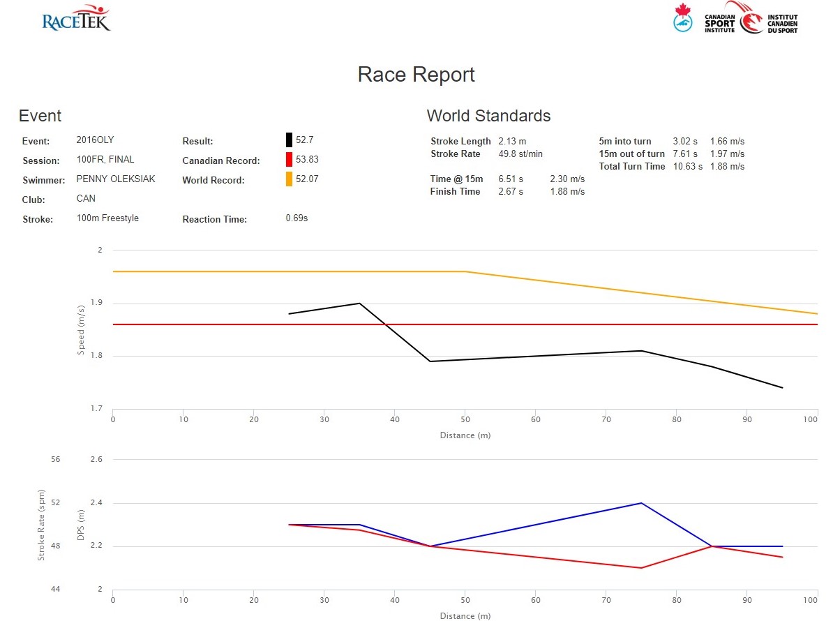
Task: Click the speed value "2.30 m/s"
Action: tap(567, 179)
